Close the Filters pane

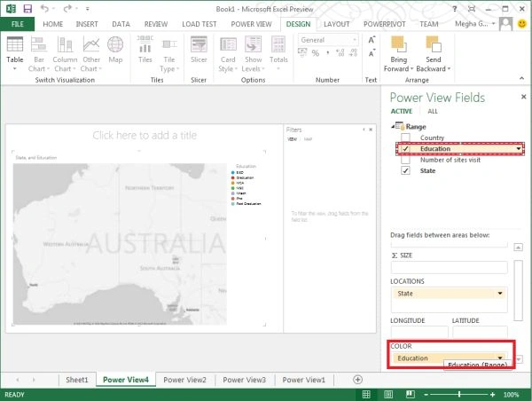(x=371, y=130)
